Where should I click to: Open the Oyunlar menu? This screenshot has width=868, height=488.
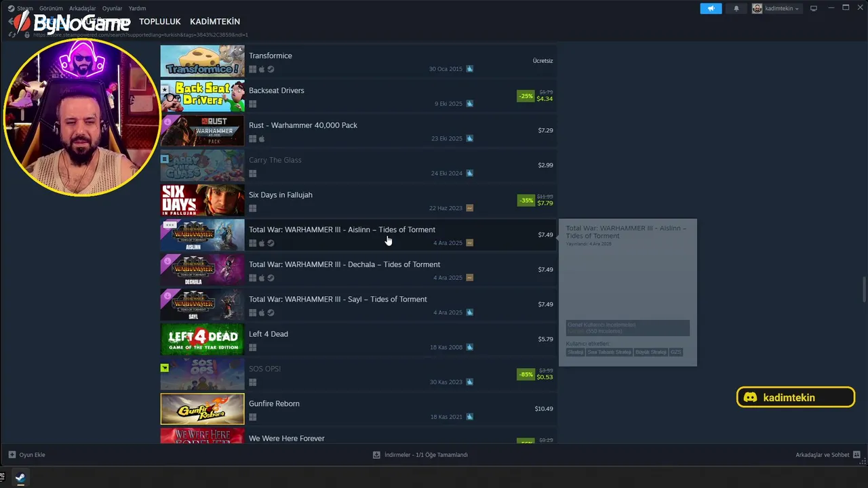click(x=113, y=9)
